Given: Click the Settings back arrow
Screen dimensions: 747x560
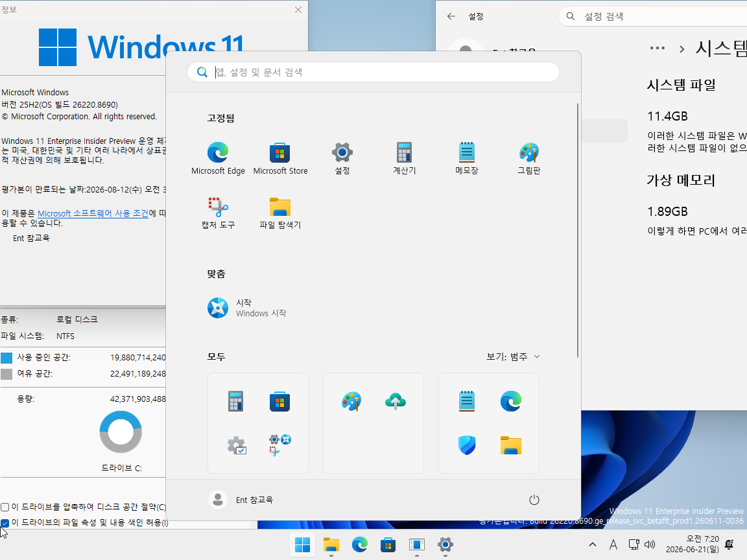Looking at the screenshot, I should [451, 16].
